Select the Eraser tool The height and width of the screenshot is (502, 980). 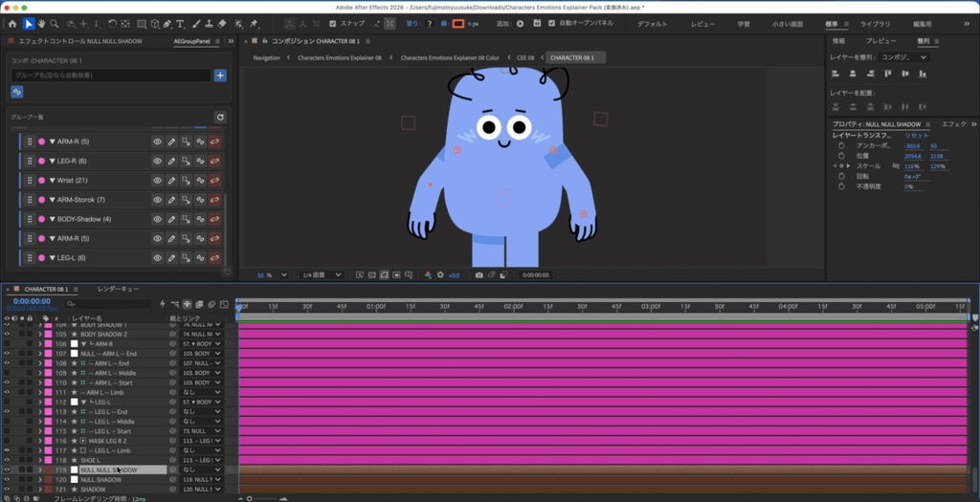[222, 24]
